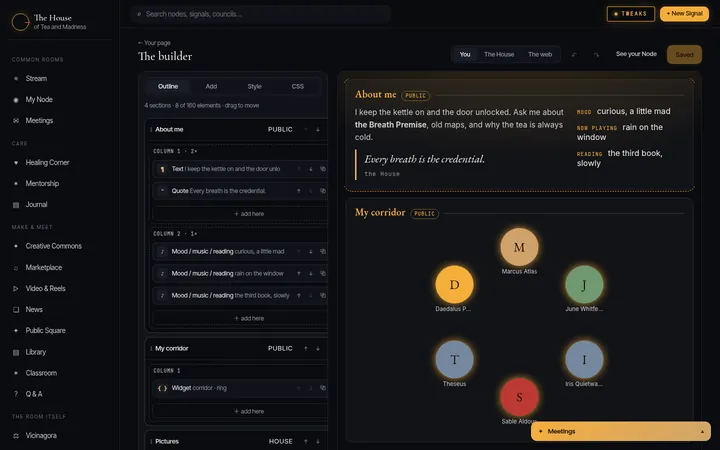
Task: Click Daedalus avatar in corridor
Action: 454,285
